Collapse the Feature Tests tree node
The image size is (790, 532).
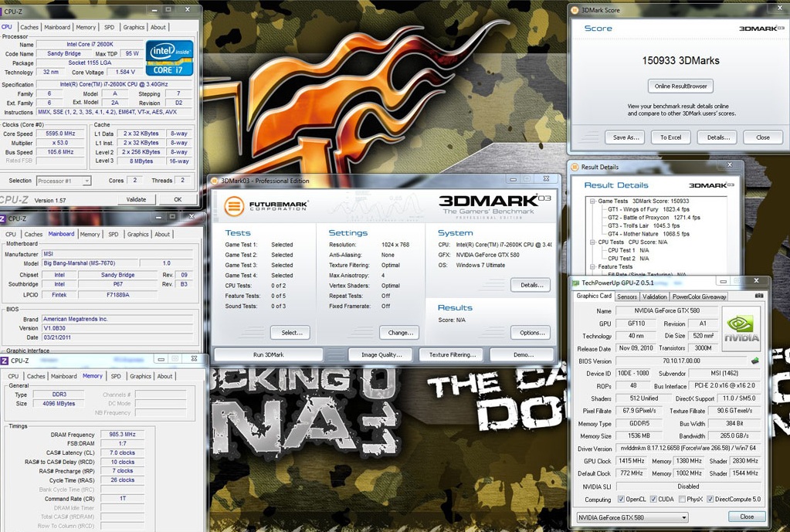click(x=593, y=266)
